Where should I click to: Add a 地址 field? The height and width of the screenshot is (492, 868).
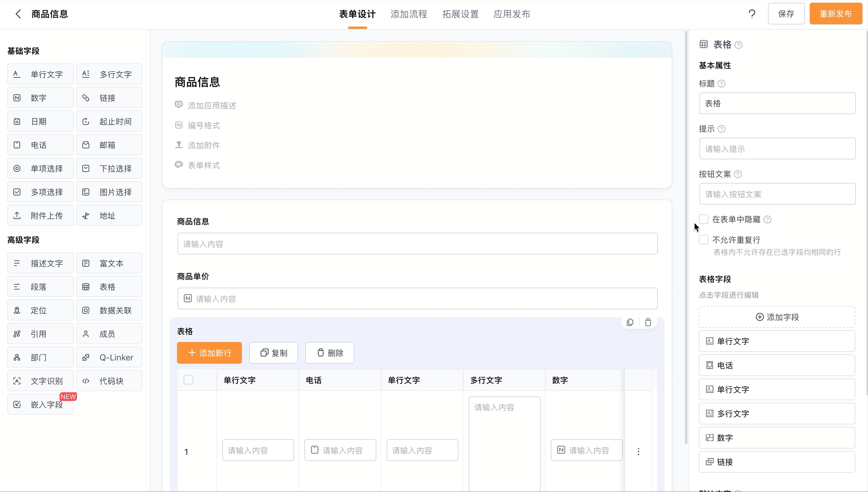pos(109,216)
